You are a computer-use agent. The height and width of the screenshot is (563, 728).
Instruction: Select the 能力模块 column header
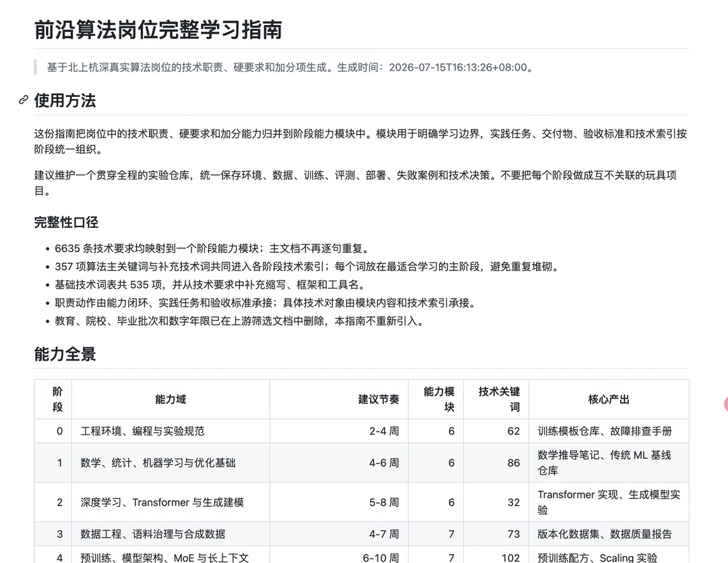(439, 399)
